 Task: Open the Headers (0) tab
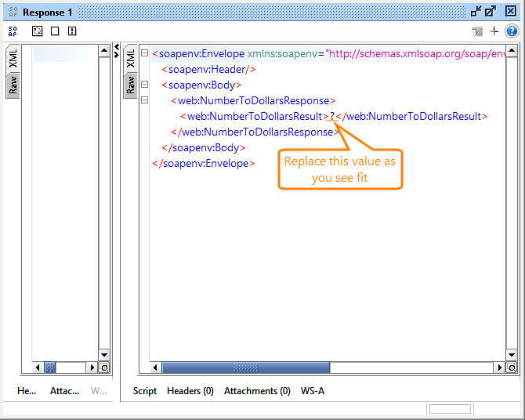[x=190, y=391]
